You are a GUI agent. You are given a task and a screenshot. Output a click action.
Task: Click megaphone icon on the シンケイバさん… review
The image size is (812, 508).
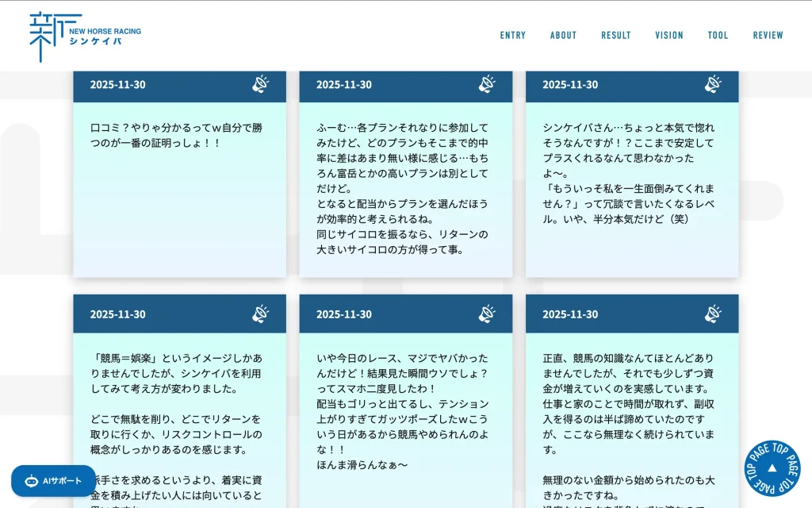(713, 84)
